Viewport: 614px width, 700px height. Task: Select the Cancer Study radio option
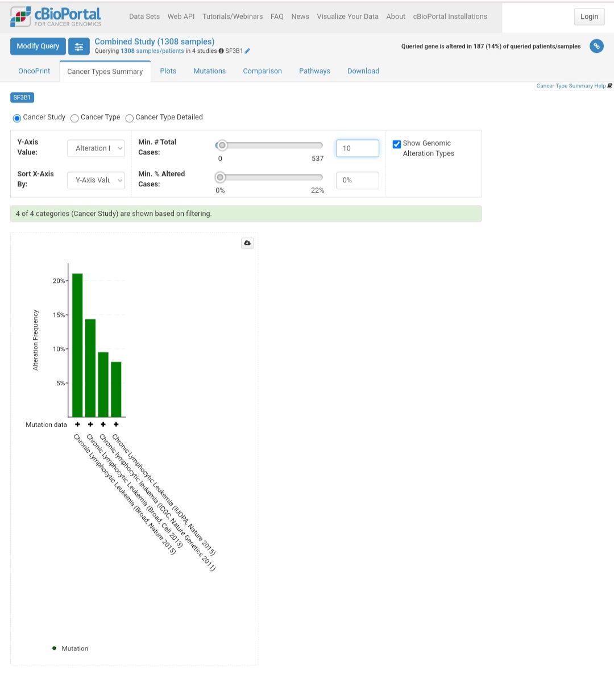17,118
